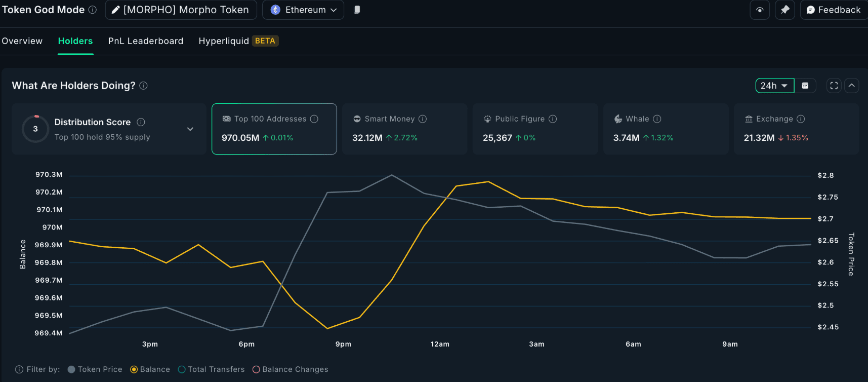868x382 pixels.
Task: Edit the MORPHO Morpho Token selector
Action: [x=181, y=10]
